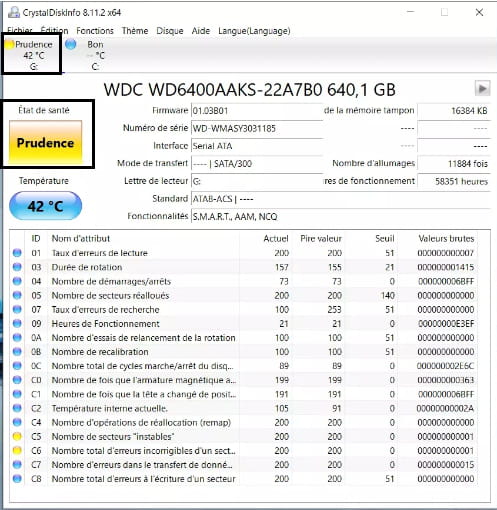Click status dot for attribute 0A row
Viewport: 497px width, 510px height.
point(17,338)
